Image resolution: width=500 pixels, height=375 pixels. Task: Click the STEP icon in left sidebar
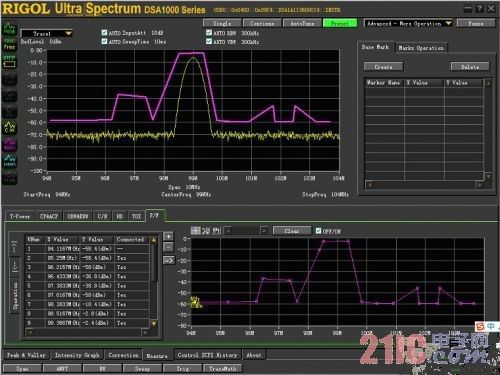(9, 61)
